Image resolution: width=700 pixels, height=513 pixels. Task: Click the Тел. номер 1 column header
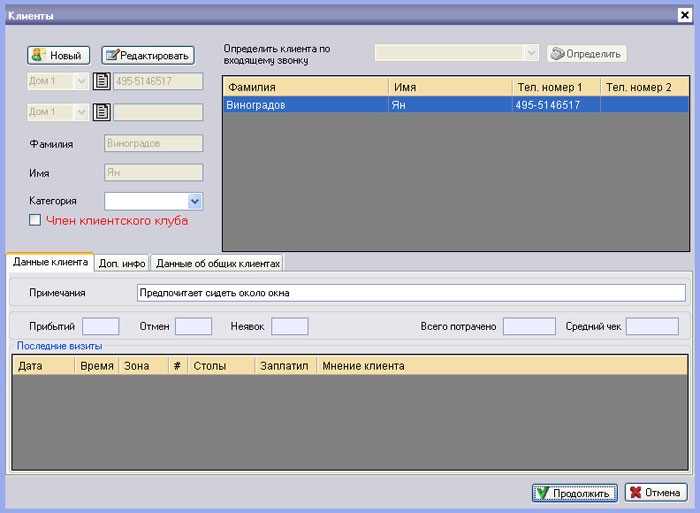[x=556, y=87]
